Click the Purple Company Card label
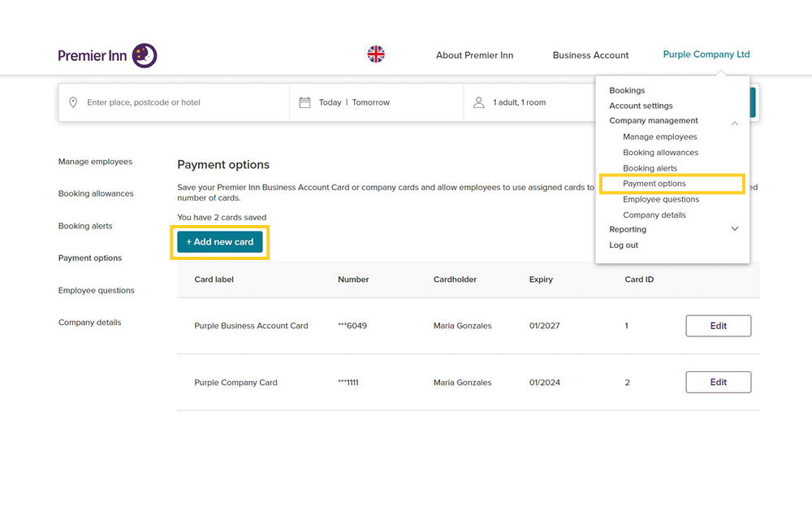 tap(235, 383)
